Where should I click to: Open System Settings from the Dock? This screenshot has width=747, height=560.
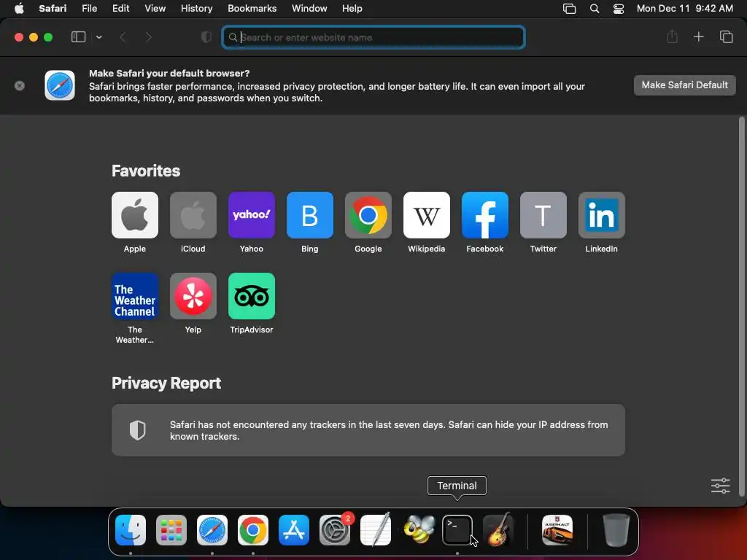coord(334,530)
